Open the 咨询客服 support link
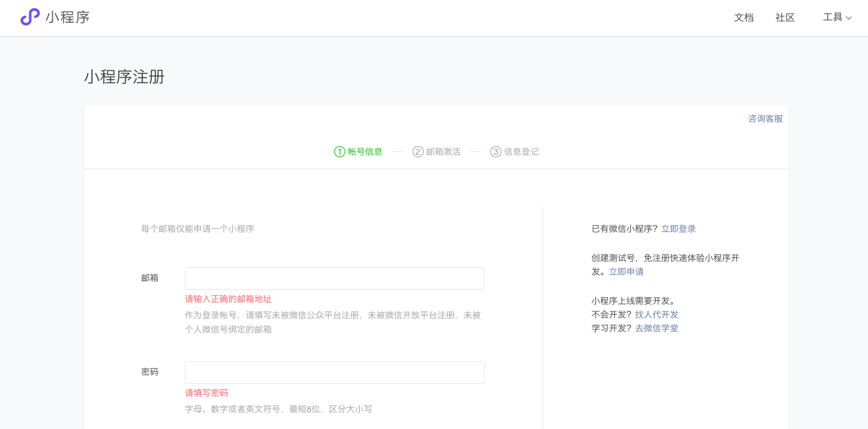 click(x=765, y=119)
